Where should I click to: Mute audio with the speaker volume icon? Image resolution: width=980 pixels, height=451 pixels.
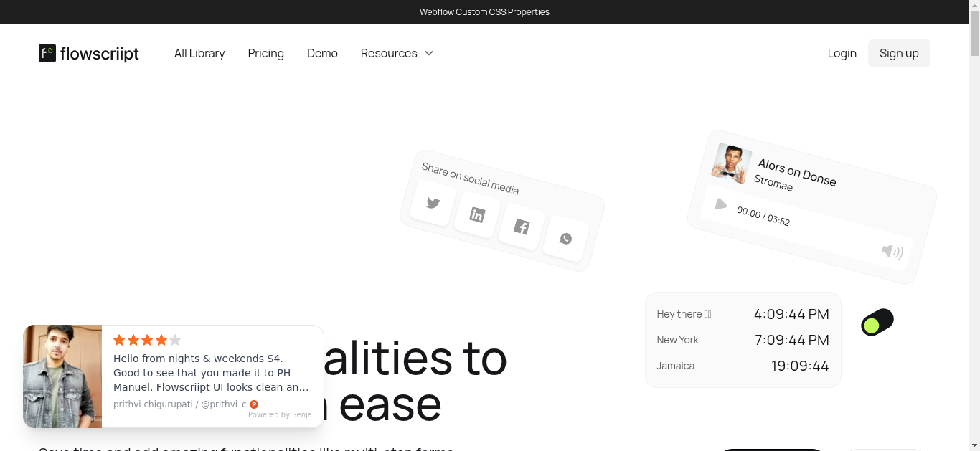(892, 251)
